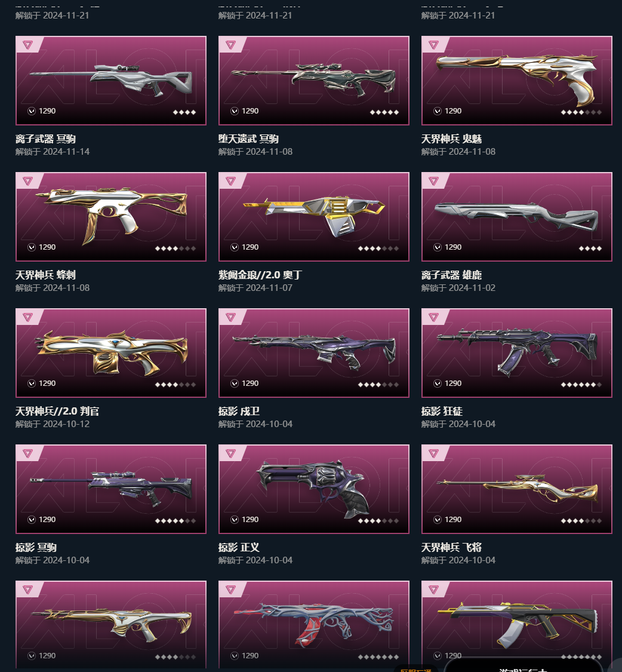Viewport: 622px width, 672px height.
Task: Click the 天界神兵 飞将 skin name text
Action: (x=451, y=547)
